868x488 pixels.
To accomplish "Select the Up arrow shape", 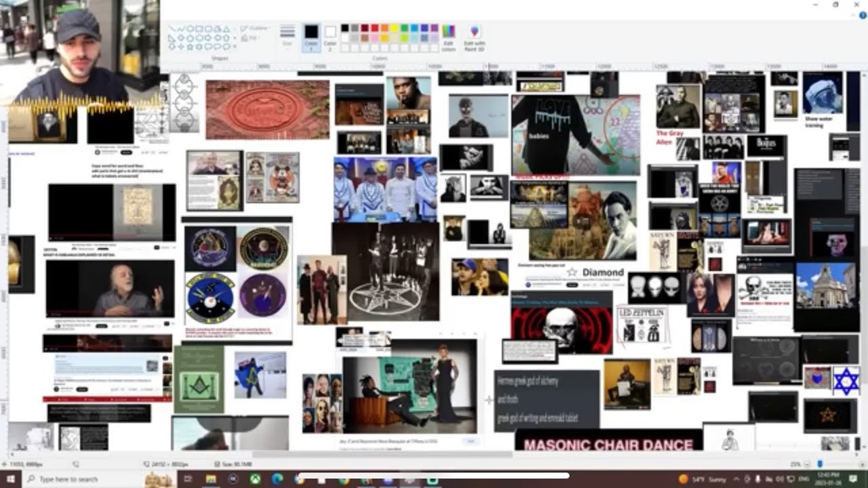I will tap(225, 38).
